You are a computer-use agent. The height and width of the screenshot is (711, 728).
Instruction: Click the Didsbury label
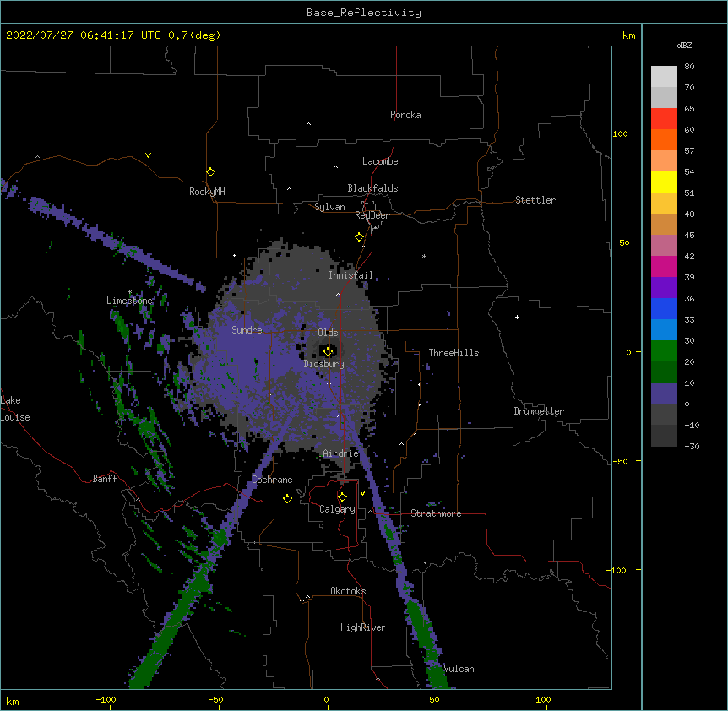(x=324, y=364)
